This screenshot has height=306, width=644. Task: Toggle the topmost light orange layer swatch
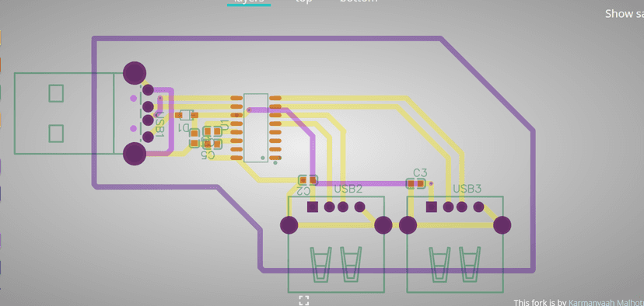[x=1, y=38]
